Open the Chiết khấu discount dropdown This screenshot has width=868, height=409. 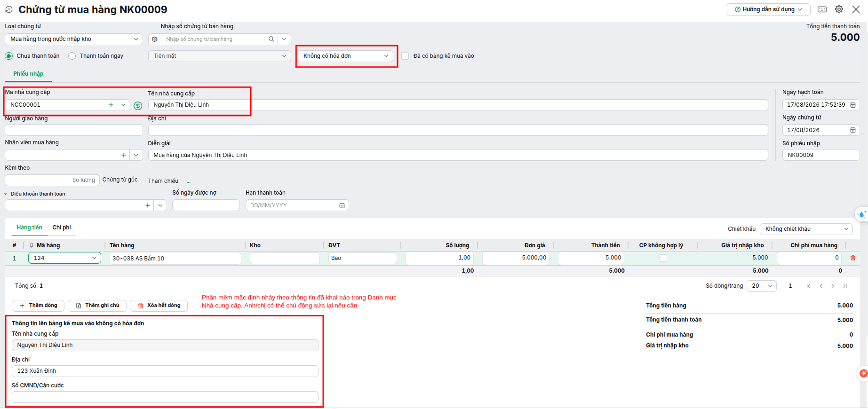806,229
